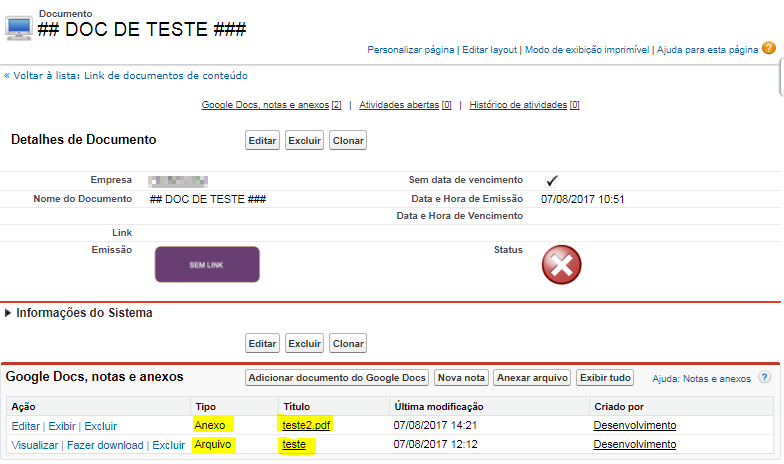Click Adicionar documento do Google Docs
The width and height of the screenshot is (784, 464).
click(x=337, y=378)
